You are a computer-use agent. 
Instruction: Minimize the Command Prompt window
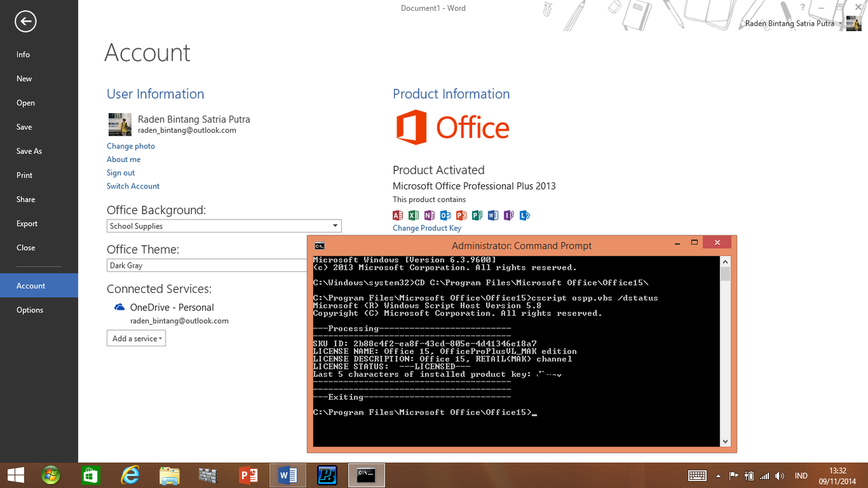click(677, 243)
